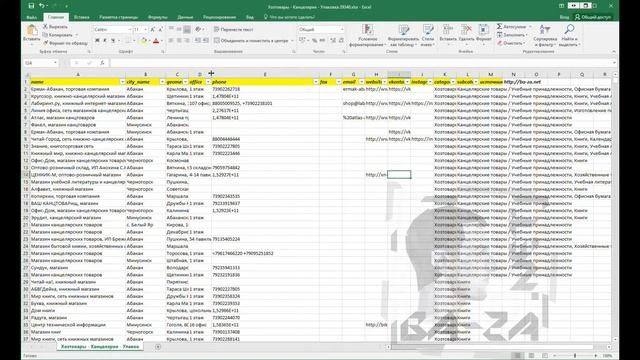Viewport: 640px width, 360px height.
Task: Open font size dropdown
Action: click(x=146, y=29)
